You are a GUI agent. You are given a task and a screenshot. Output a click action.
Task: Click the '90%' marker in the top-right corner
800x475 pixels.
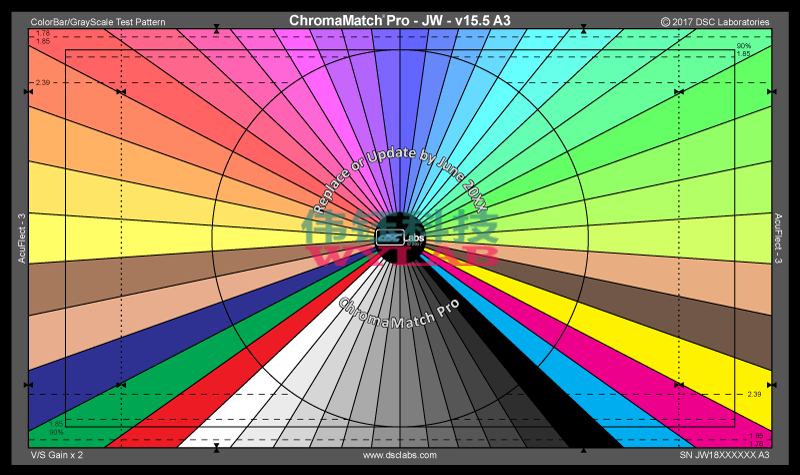pos(743,46)
